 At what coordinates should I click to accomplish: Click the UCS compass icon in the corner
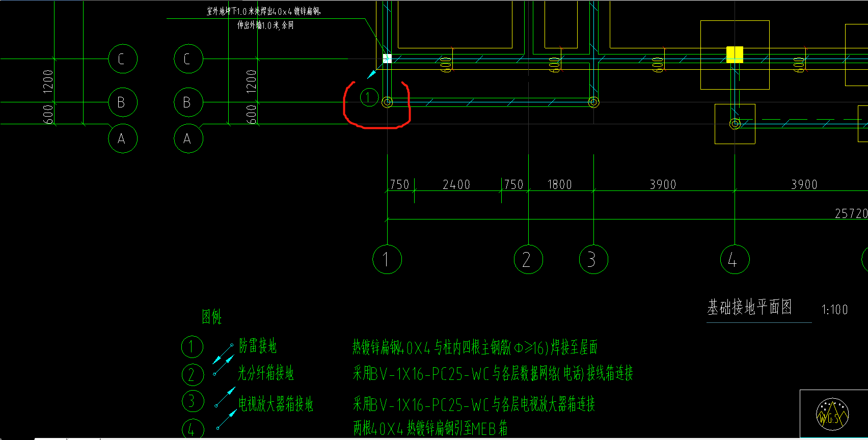tap(832, 414)
